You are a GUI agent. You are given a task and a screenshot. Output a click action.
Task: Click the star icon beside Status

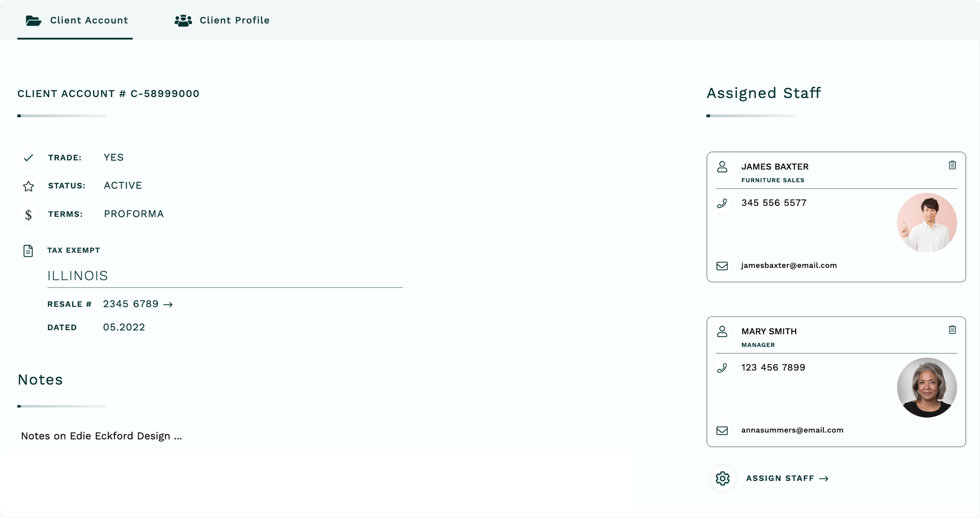click(29, 186)
